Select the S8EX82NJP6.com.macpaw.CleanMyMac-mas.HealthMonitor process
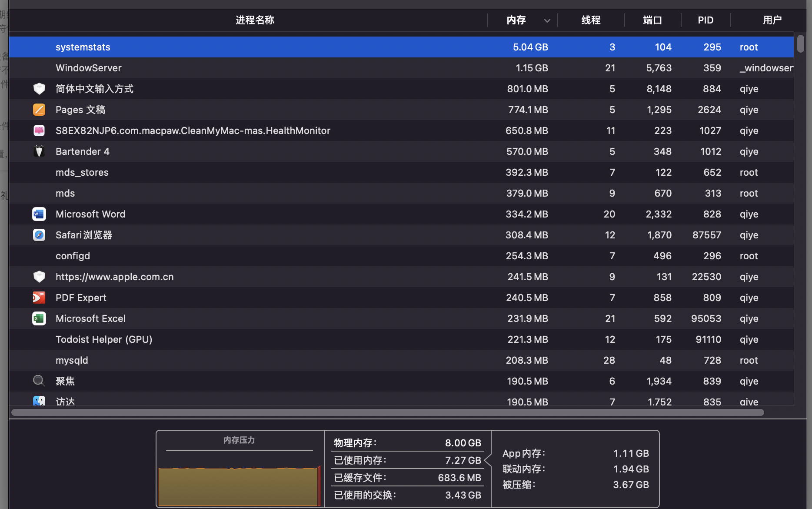The height and width of the screenshot is (509, 812). pos(193,131)
